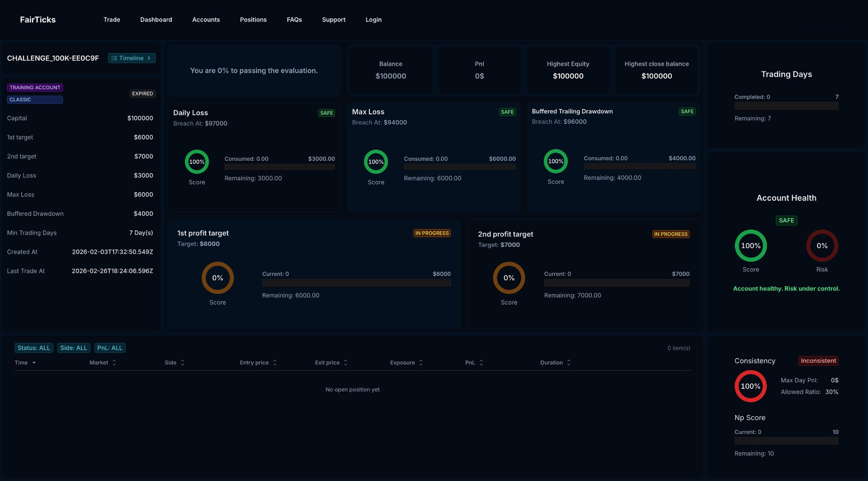Click 'You are 0% to passing' message
This screenshot has height=481, width=868.
pyautogui.click(x=254, y=71)
